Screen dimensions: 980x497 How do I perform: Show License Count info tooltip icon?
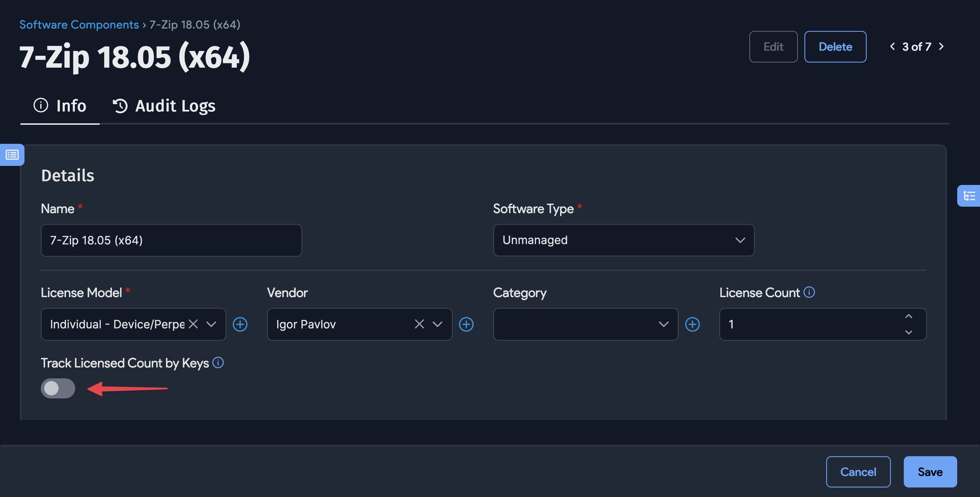[809, 292]
